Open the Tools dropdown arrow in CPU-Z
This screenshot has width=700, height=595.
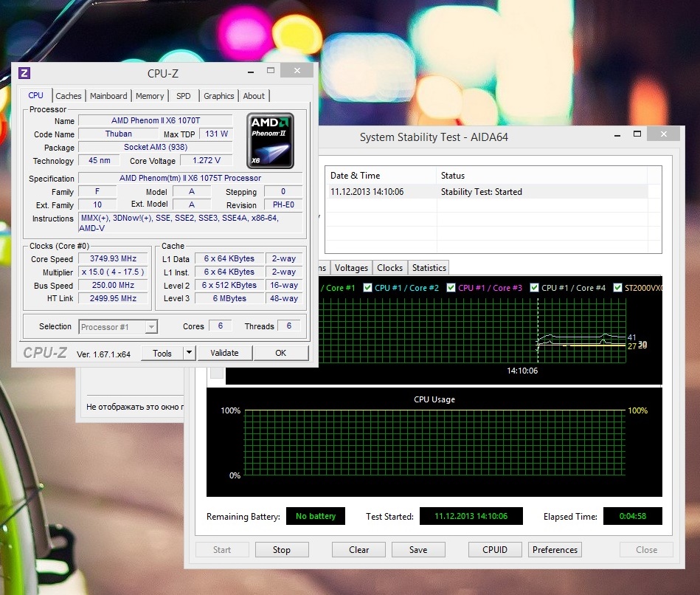(189, 353)
